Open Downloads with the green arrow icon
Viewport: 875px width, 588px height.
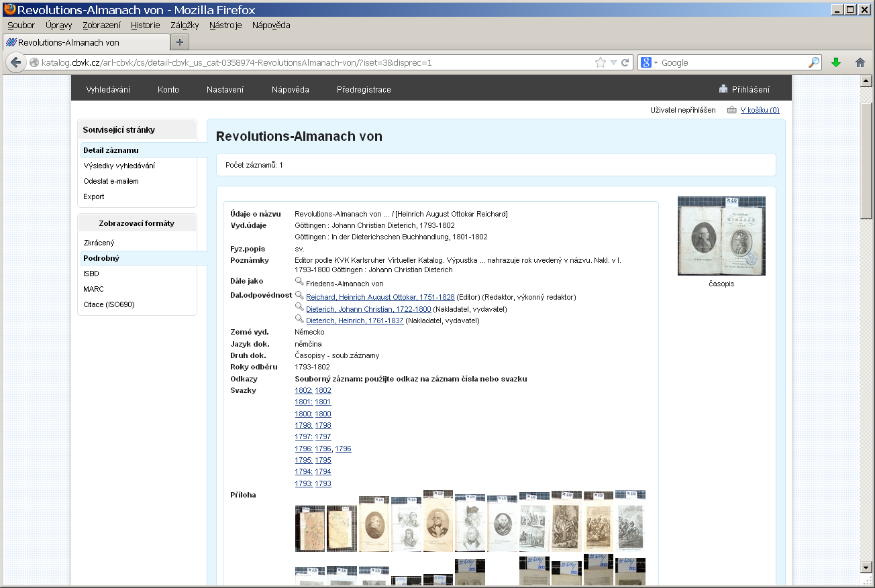pyautogui.click(x=836, y=62)
